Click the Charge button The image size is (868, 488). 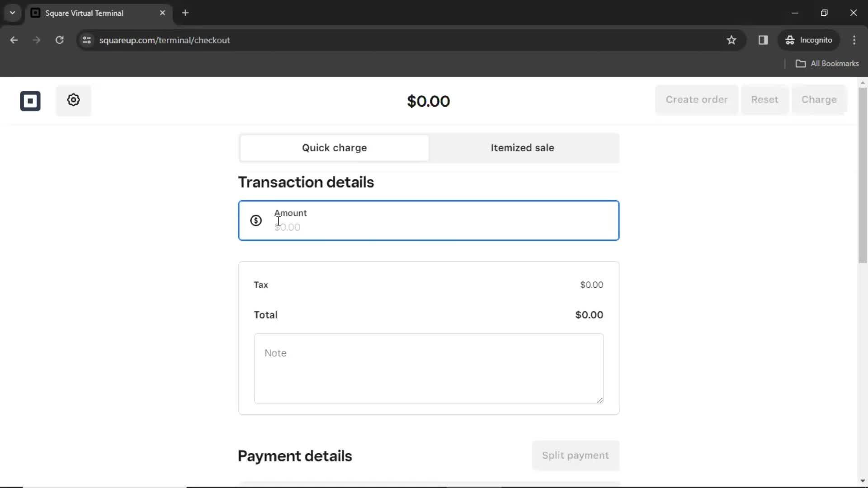tap(819, 99)
